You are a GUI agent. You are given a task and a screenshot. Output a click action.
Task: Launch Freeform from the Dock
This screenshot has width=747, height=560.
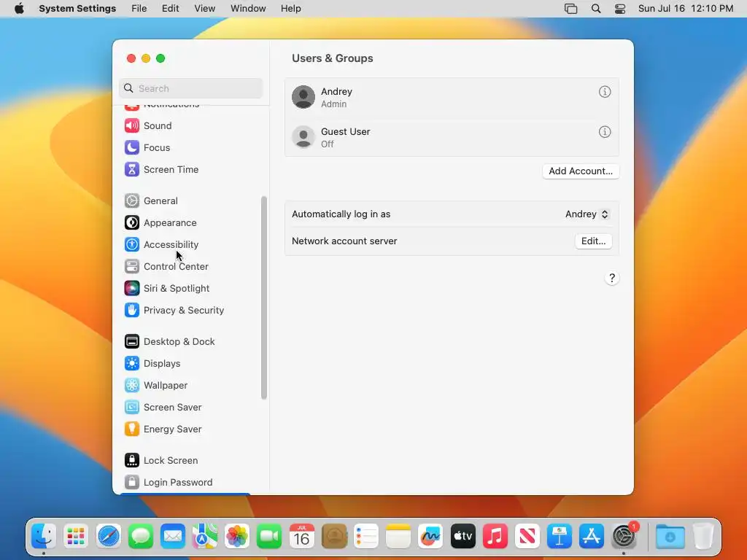pyautogui.click(x=430, y=536)
